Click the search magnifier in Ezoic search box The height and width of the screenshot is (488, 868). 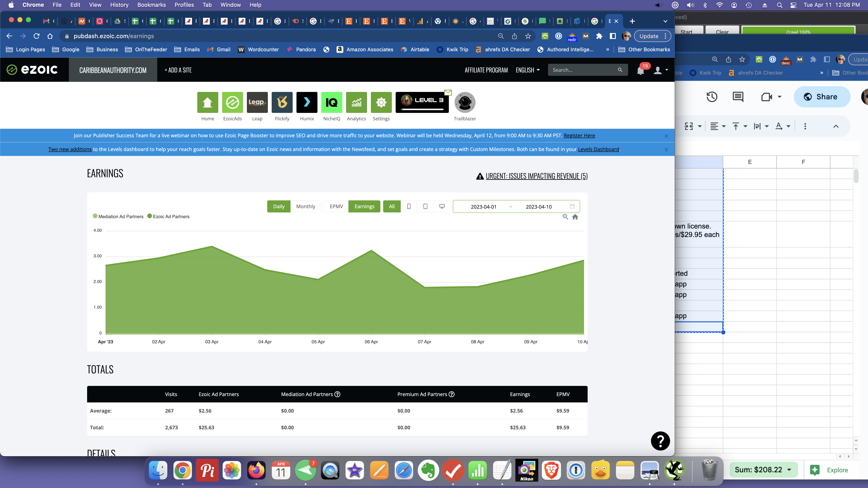pyautogui.click(x=620, y=70)
